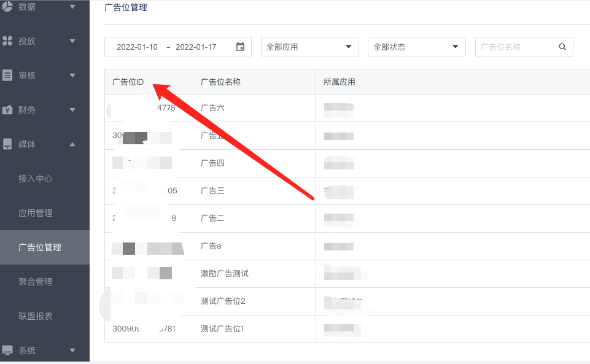The width and height of the screenshot is (590, 364).
Task: Click the 系统 monitor icon in sidebar
Action: (x=7, y=350)
